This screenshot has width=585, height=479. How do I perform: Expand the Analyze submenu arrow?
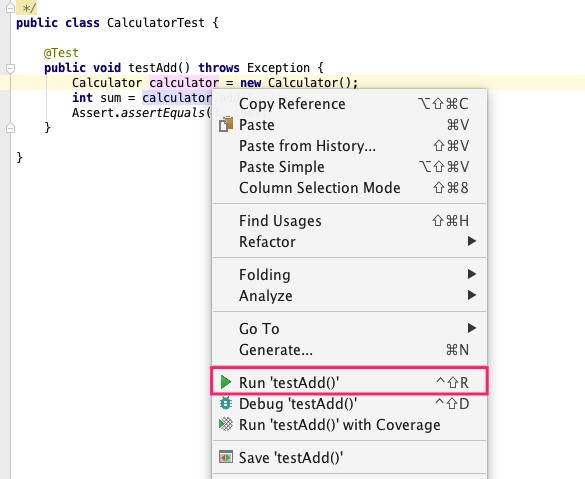point(472,295)
